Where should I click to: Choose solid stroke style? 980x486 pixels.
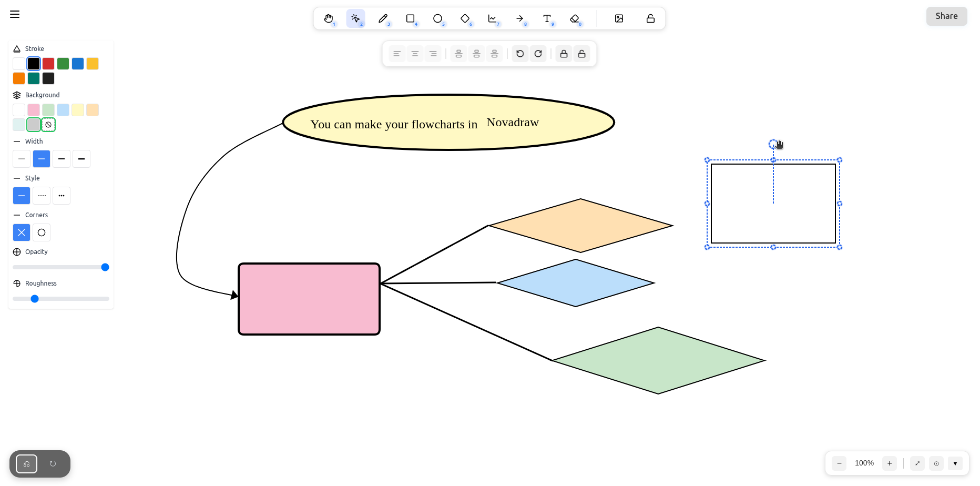coord(22,196)
